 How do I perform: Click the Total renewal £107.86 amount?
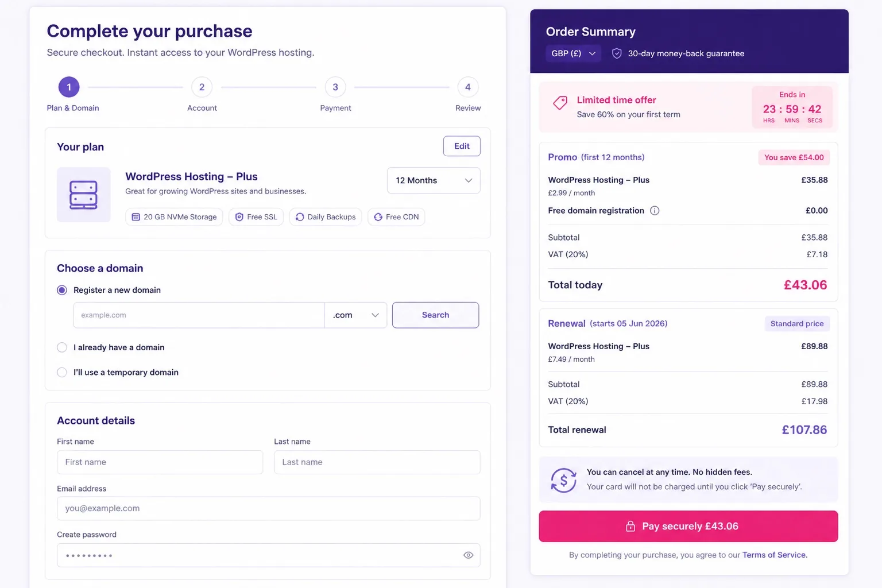point(804,430)
